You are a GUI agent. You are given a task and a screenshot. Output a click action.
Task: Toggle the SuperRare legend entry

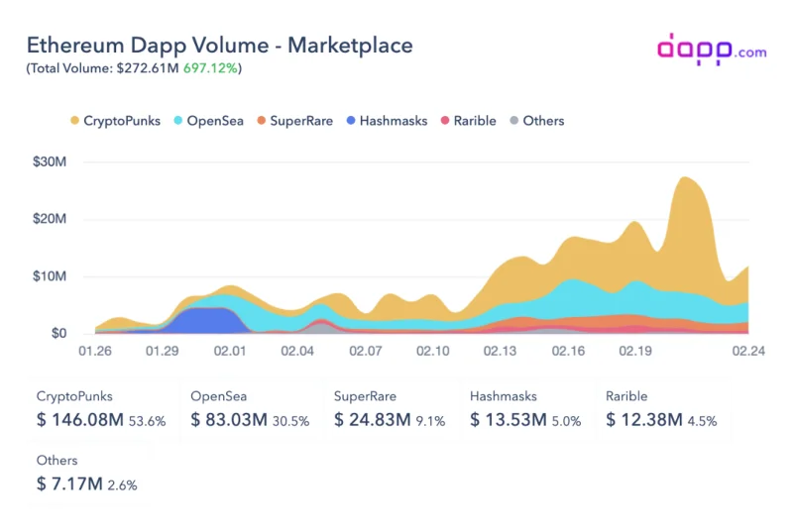tap(294, 121)
